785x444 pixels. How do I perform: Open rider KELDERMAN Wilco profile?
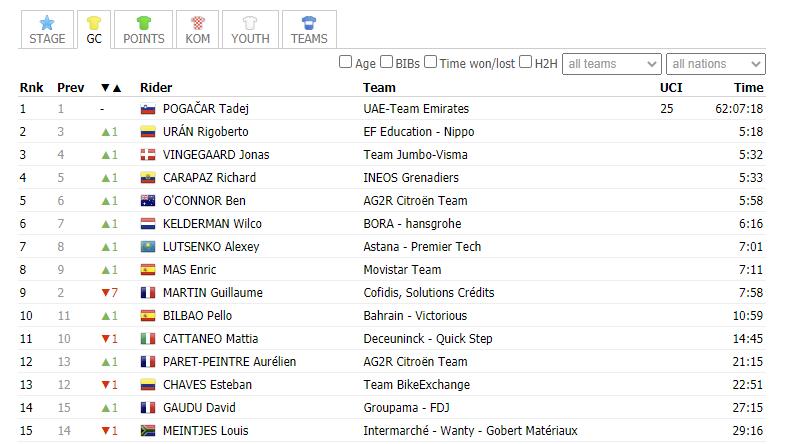(212, 224)
